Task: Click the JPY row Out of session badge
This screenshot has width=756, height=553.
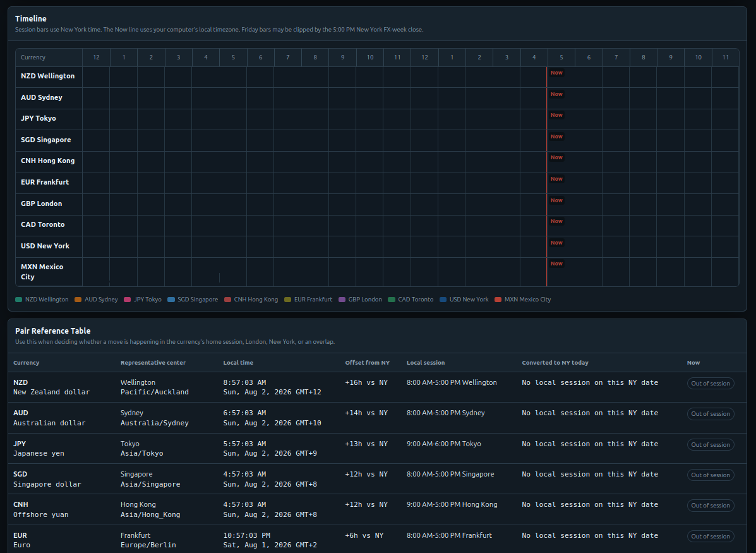Action: [710, 445]
